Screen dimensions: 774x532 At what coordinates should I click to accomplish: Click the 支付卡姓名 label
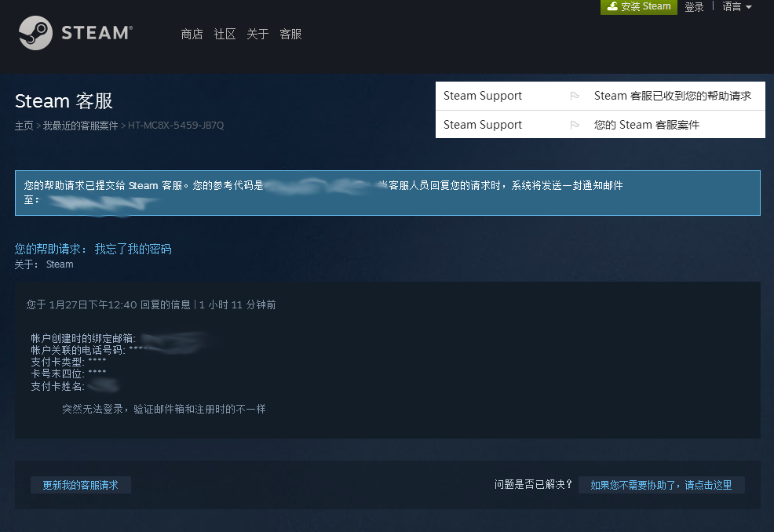[x=58, y=386]
